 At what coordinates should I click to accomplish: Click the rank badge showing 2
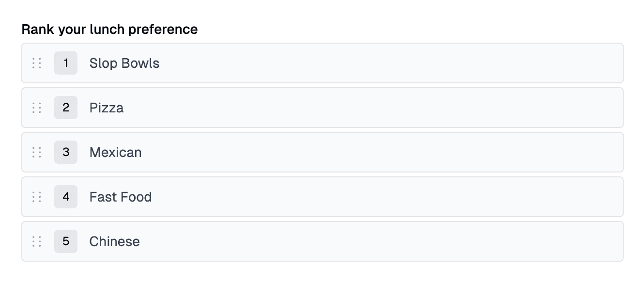point(65,108)
